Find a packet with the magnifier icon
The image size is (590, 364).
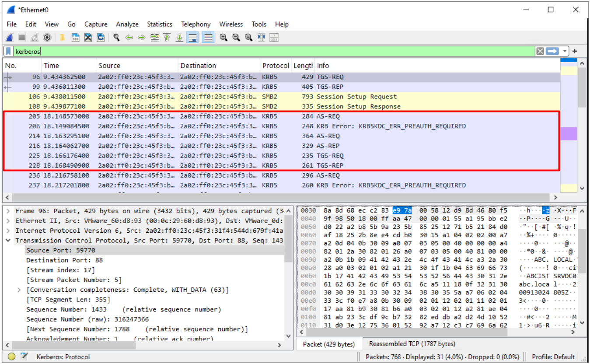(x=116, y=38)
